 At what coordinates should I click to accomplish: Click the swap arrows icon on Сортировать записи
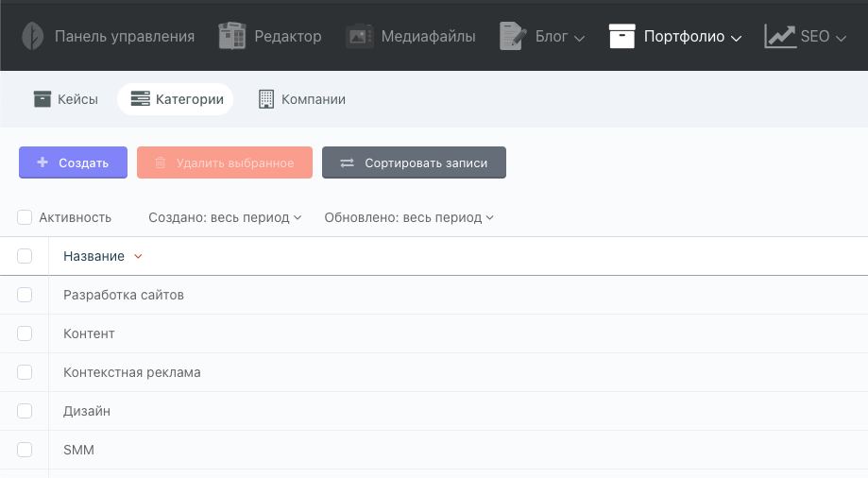click(x=347, y=162)
